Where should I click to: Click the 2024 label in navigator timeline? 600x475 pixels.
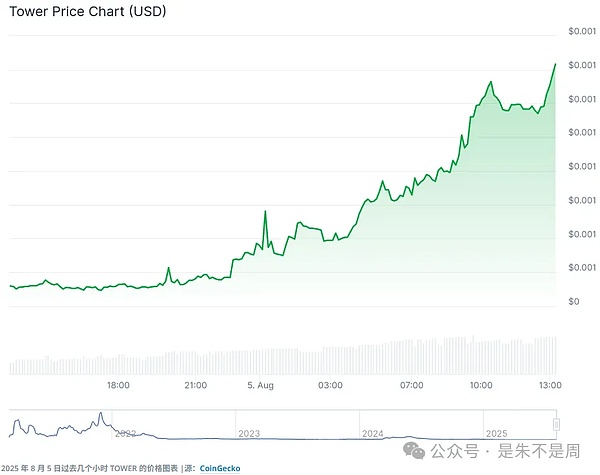[373, 433]
